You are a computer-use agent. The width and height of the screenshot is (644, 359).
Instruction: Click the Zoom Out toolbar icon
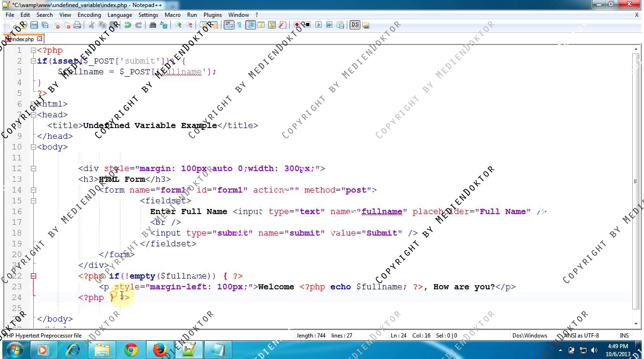tap(189, 25)
